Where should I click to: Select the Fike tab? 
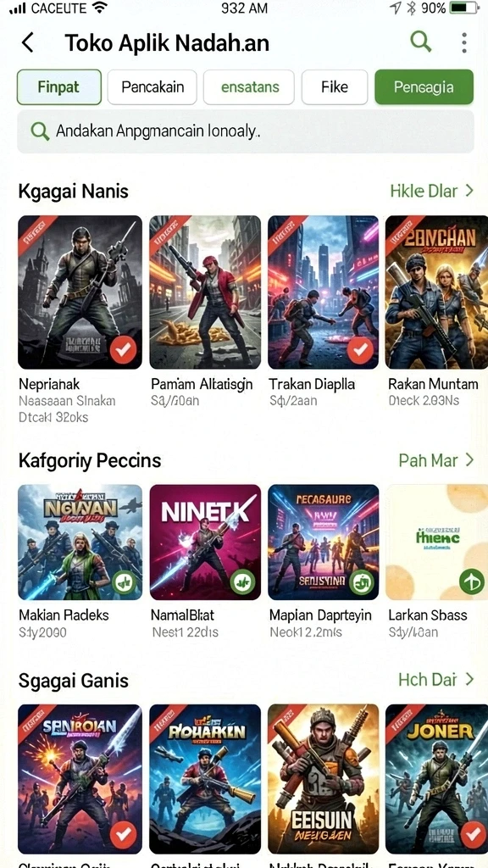pos(335,87)
